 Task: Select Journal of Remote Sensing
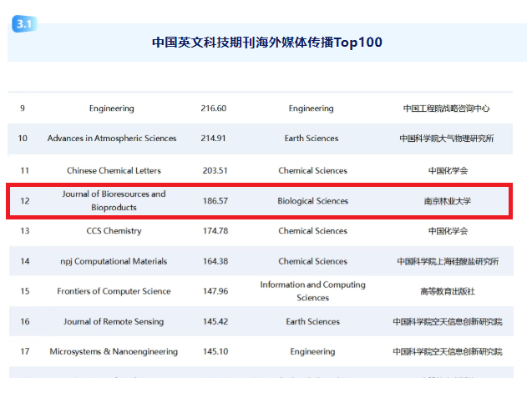click(114, 321)
